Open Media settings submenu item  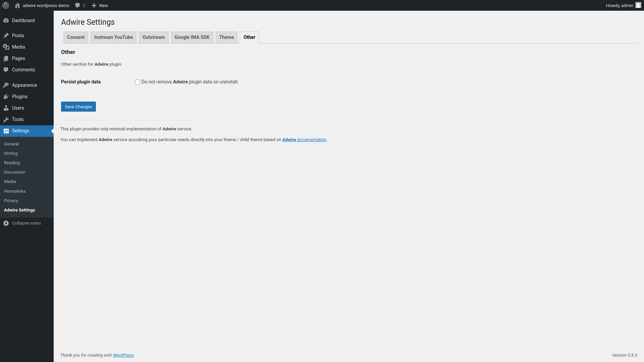[x=10, y=182]
